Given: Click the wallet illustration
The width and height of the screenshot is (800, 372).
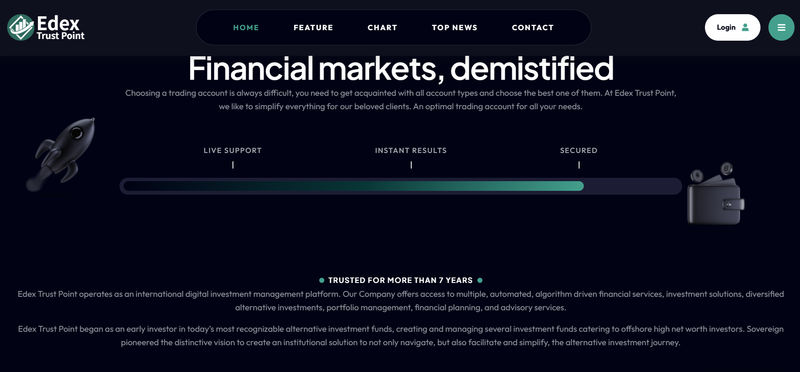Looking at the screenshot, I should click(715, 194).
